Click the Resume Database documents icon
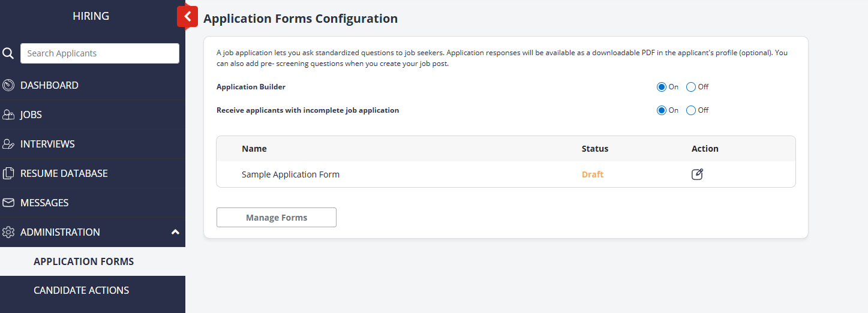Image resolution: width=868 pixels, height=313 pixels. click(8, 173)
